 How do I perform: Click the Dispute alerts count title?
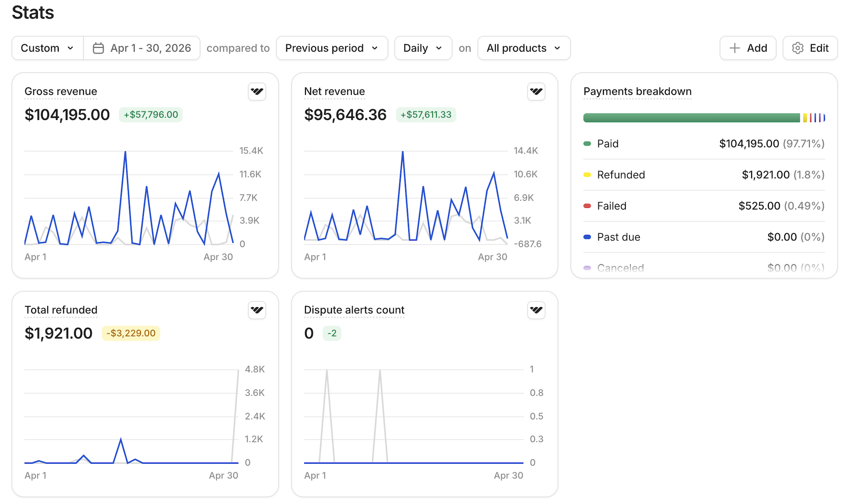point(354,310)
